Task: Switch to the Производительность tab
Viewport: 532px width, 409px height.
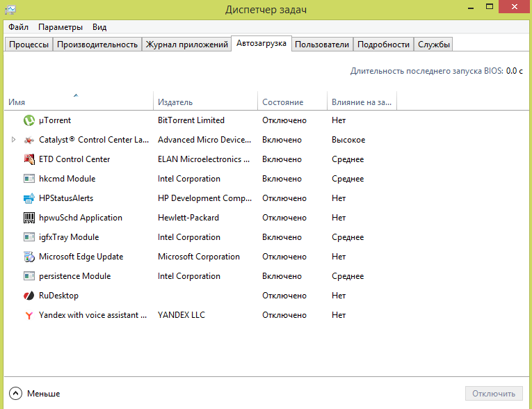Action: (x=97, y=45)
